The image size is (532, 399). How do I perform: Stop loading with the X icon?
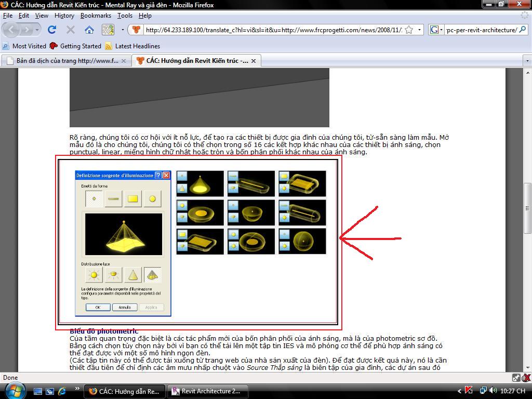(x=71, y=30)
